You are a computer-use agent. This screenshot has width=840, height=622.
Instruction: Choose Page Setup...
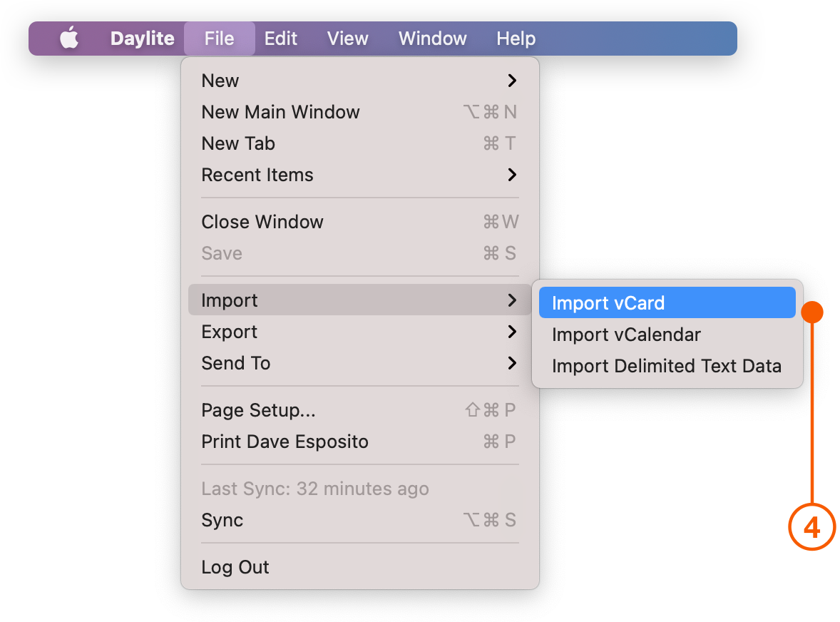click(x=359, y=410)
